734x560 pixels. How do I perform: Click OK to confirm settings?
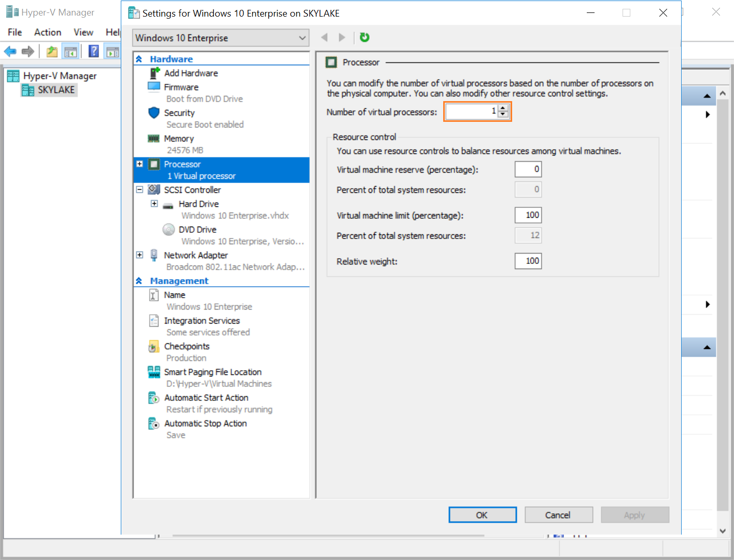tap(482, 515)
